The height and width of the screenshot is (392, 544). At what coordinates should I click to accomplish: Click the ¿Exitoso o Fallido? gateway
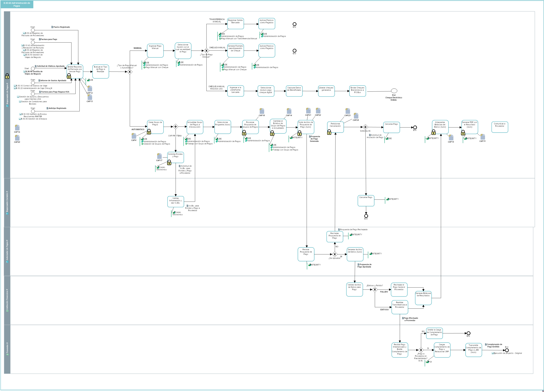[375, 289]
